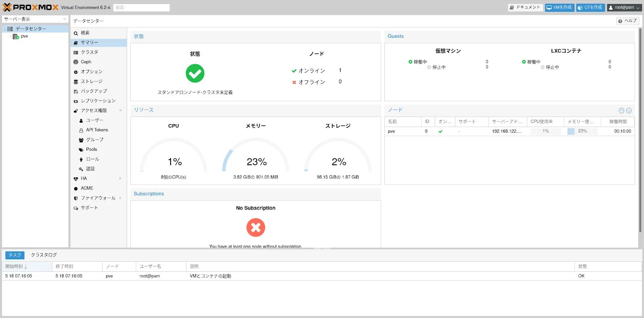644x318 pixels.
Task: Open the Pools menu entry
Action: click(x=99, y=149)
